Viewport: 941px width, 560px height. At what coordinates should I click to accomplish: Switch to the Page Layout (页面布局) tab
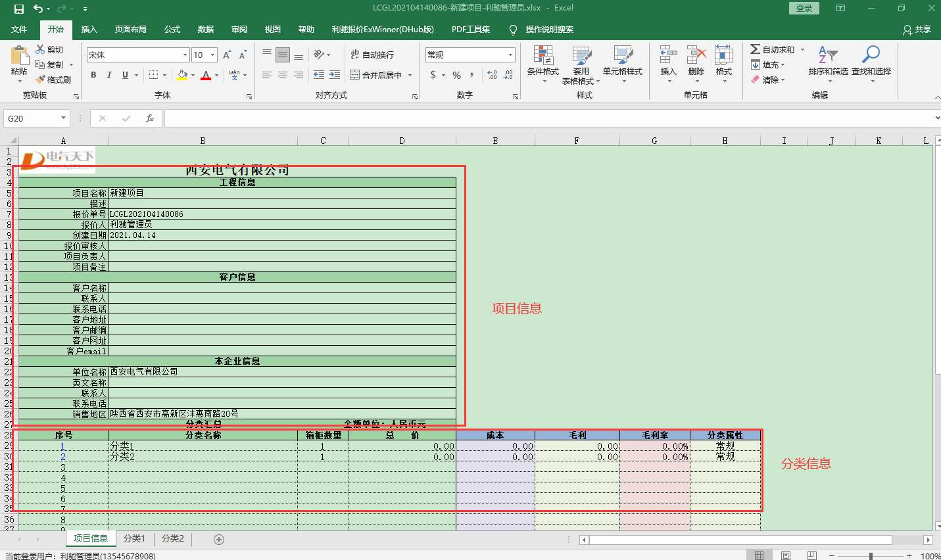(131, 30)
